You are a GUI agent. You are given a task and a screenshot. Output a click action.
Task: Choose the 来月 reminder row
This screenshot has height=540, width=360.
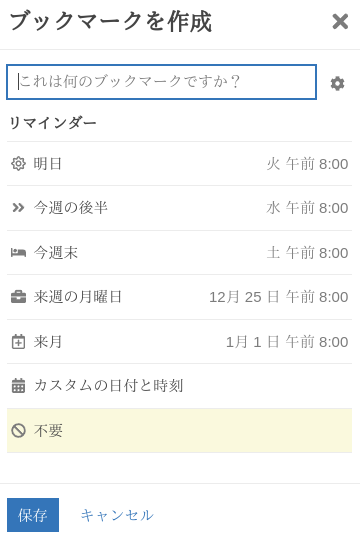coord(179,341)
